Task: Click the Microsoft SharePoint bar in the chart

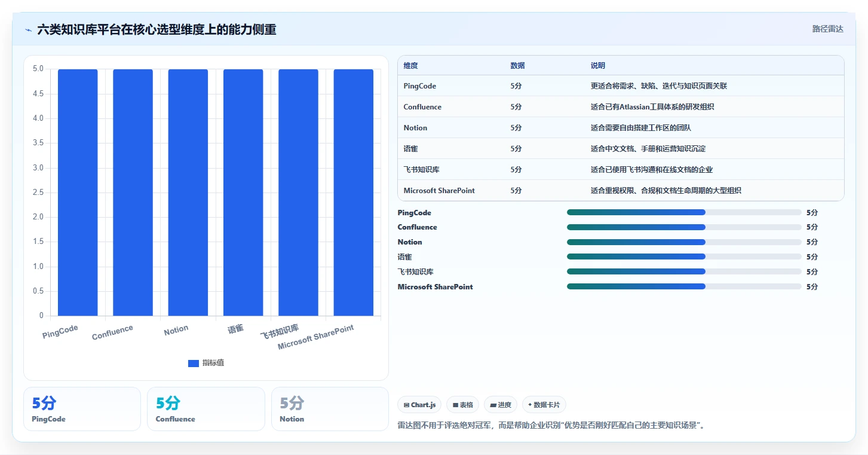Action: pos(354,193)
